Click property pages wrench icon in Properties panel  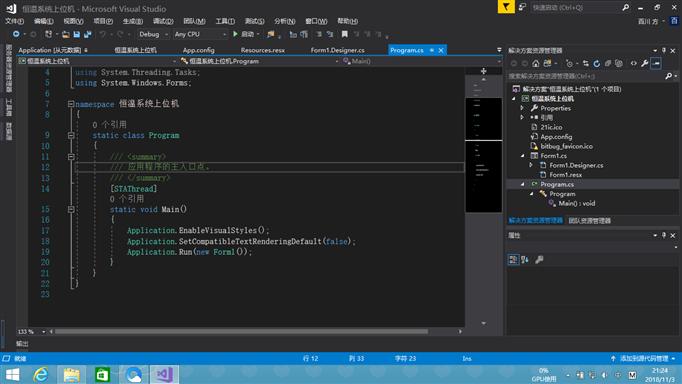pos(539,260)
